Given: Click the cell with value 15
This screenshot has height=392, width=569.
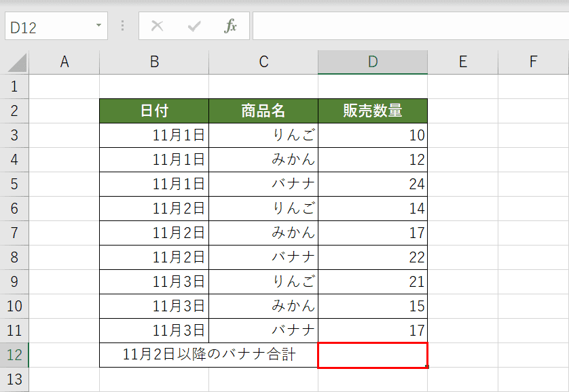Looking at the screenshot, I should (373, 306).
